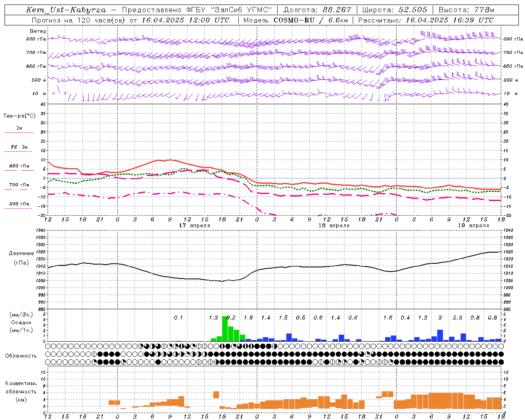Click the 700 гПа temperature legend entry
This screenshot has height=420, width=525.
tap(19, 185)
